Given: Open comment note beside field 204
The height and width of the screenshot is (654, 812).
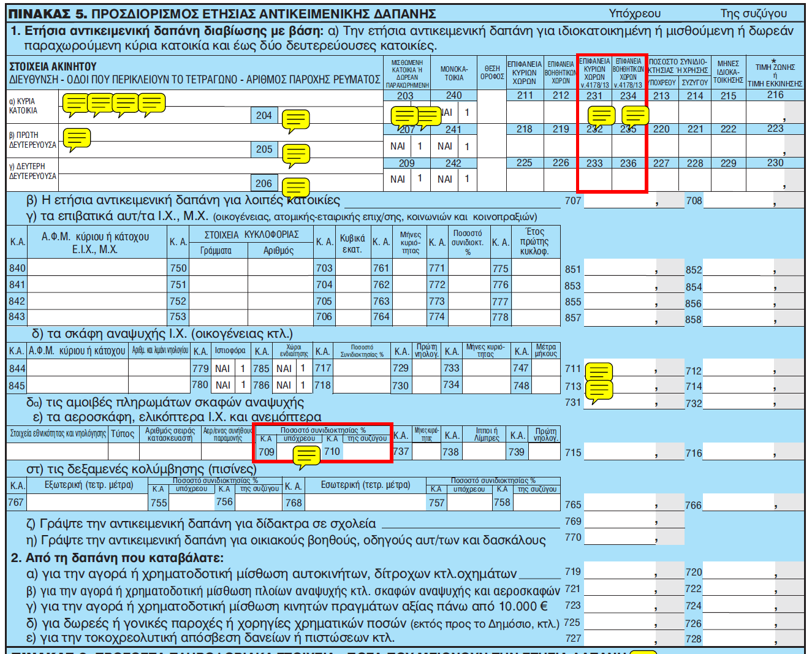Looking at the screenshot, I should pos(295,121).
